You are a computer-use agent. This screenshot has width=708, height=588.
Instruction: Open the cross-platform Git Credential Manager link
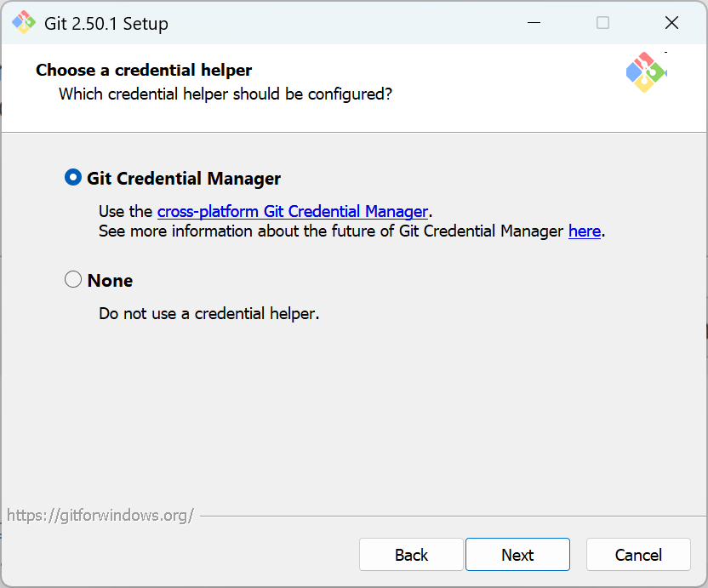point(293,211)
